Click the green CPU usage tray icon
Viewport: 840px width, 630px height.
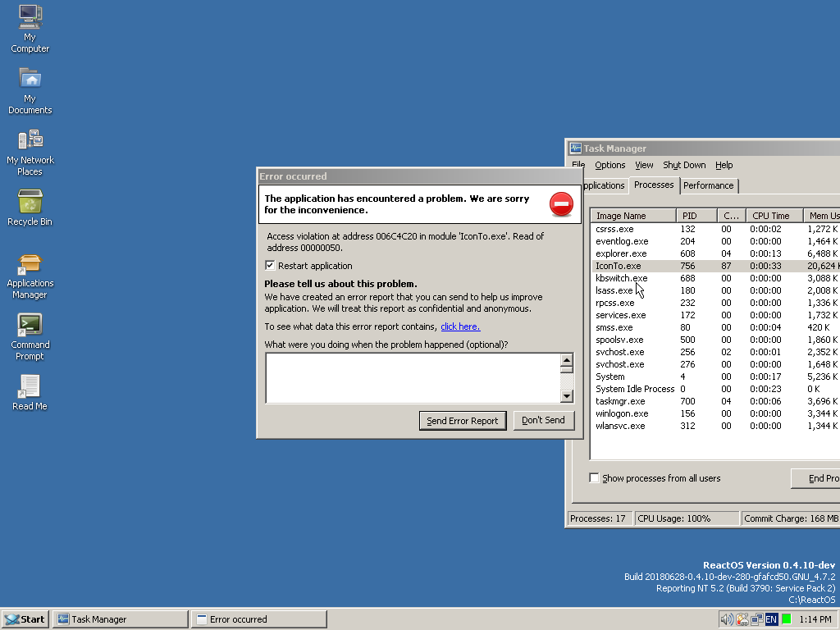pyautogui.click(x=787, y=619)
